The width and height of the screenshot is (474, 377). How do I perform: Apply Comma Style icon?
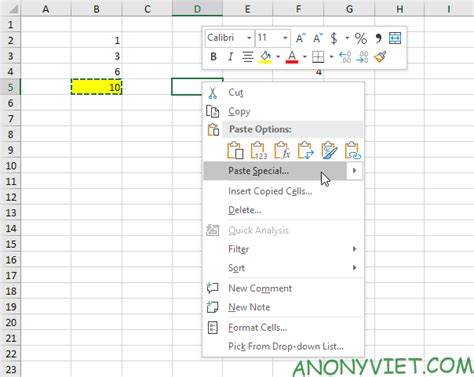[x=378, y=38]
